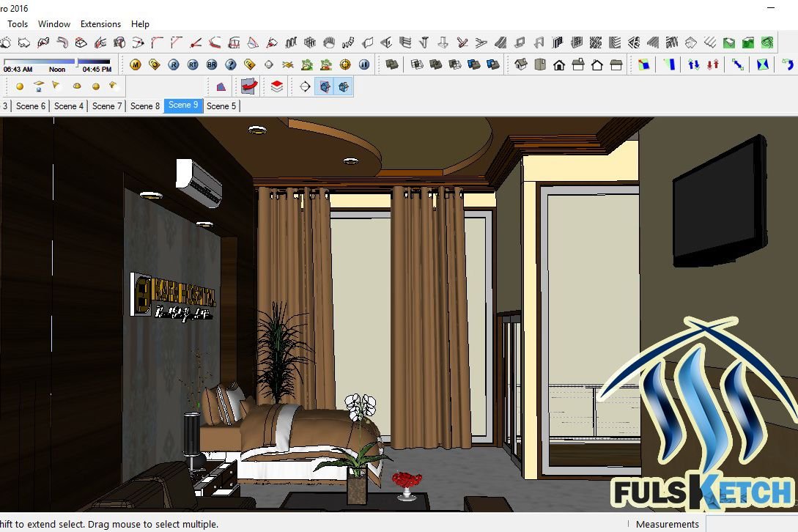Image resolution: width=798 pixels, height=532 pixels.
Task: Minimize the SketchUp window
Action: coord(770,7)
